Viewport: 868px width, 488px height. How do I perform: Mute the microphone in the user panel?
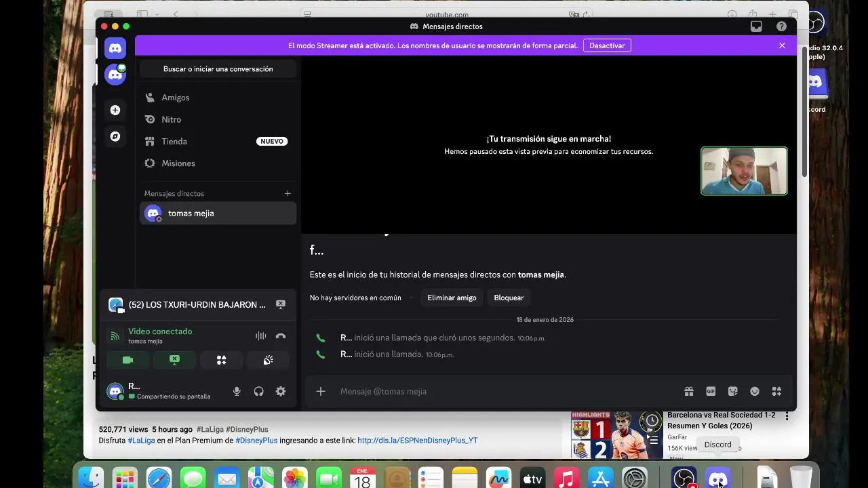237,391
